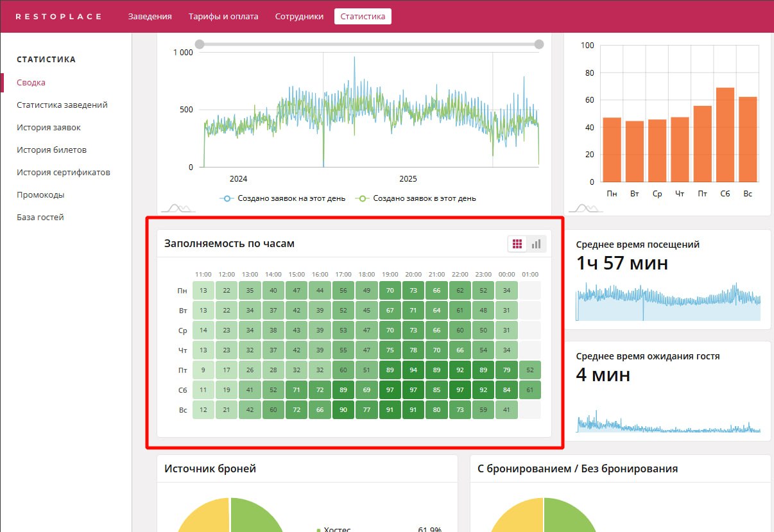Open the Заведения menu tab

pos(150,16)
